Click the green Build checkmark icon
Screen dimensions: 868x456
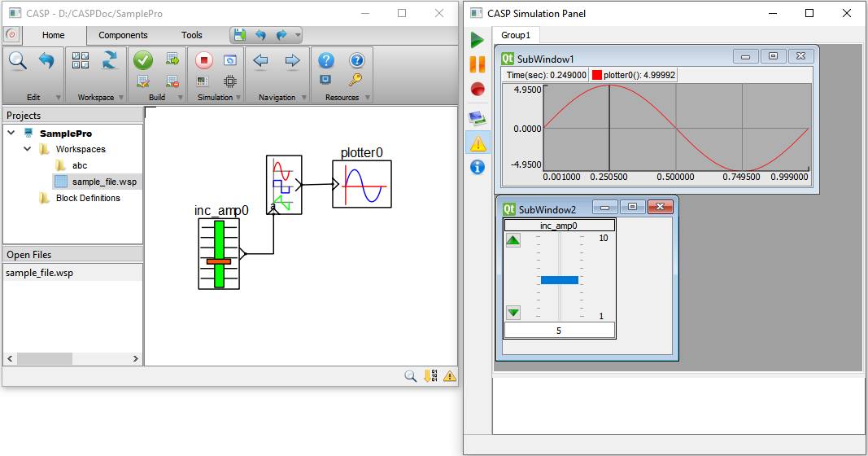[143, 60]
